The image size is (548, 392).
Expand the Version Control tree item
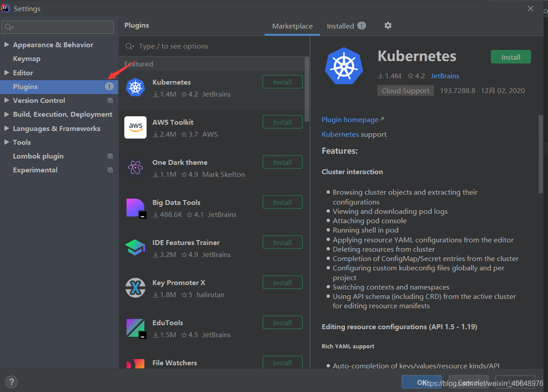click(x=6, y=100)
